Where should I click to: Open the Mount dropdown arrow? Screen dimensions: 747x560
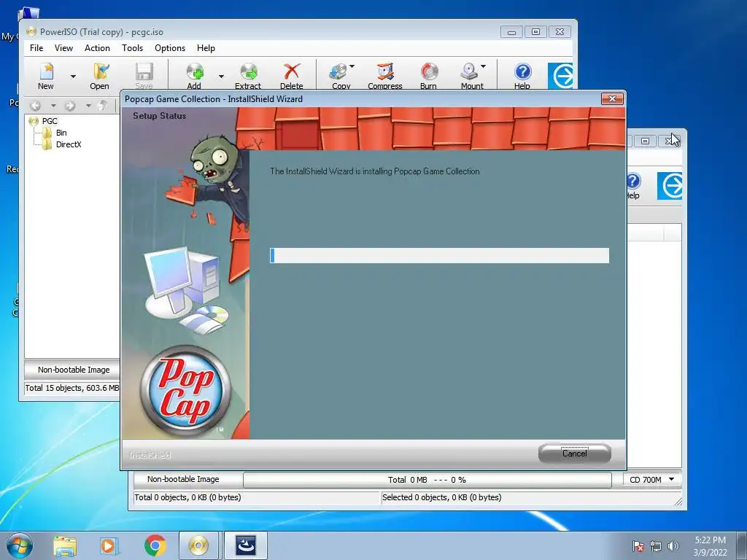click(x=484, y=66)
